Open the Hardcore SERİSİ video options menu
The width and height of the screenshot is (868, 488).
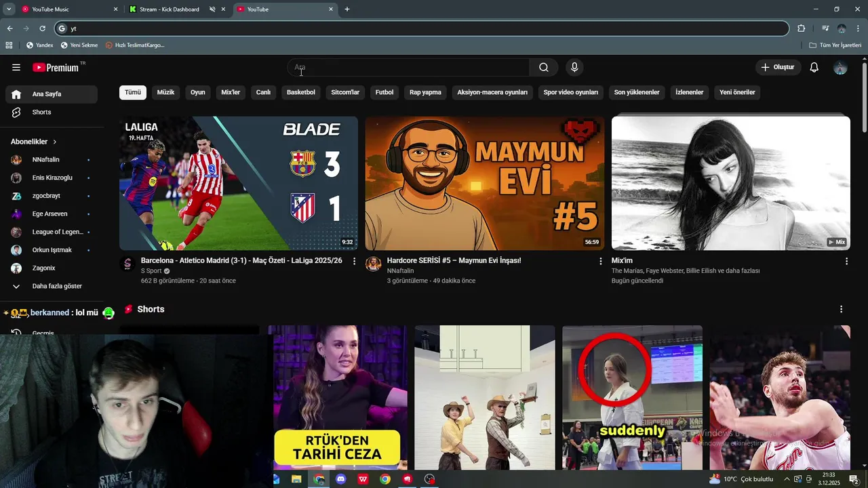point(600,261)
